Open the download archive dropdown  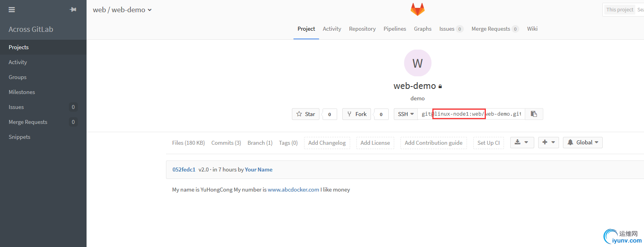click(522, 142)
